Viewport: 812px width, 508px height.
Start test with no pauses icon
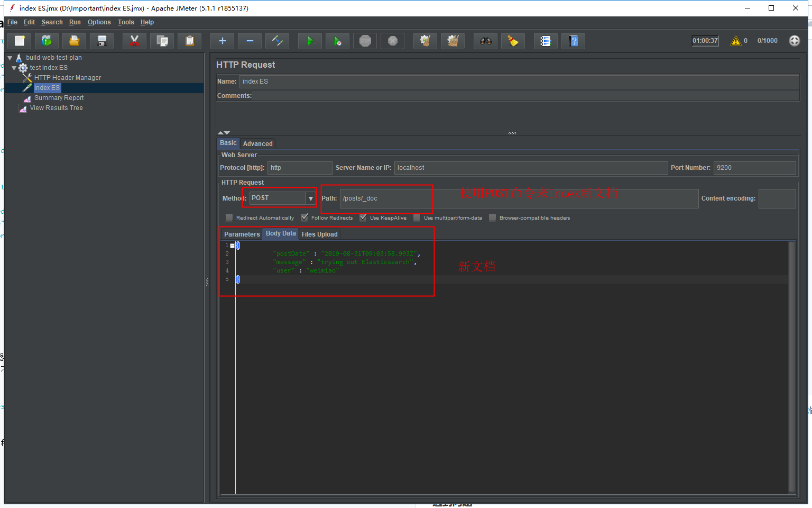coord(337,41)
